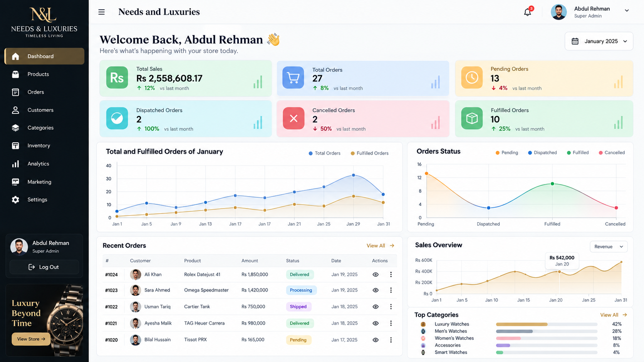
Task: Click the Total Sales Rs icon
Action: click(x=117, y=78)
